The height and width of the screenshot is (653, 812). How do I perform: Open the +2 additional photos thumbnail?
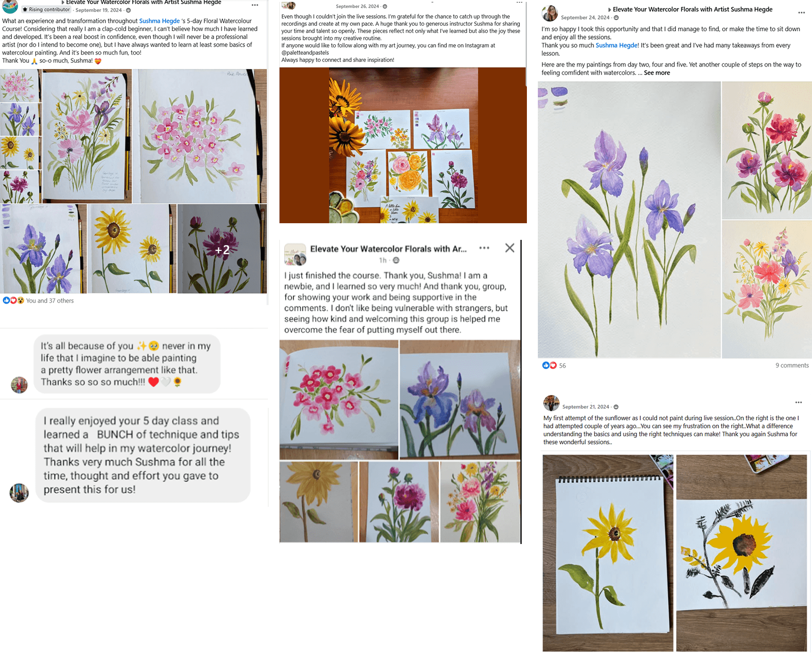(222, 249)
